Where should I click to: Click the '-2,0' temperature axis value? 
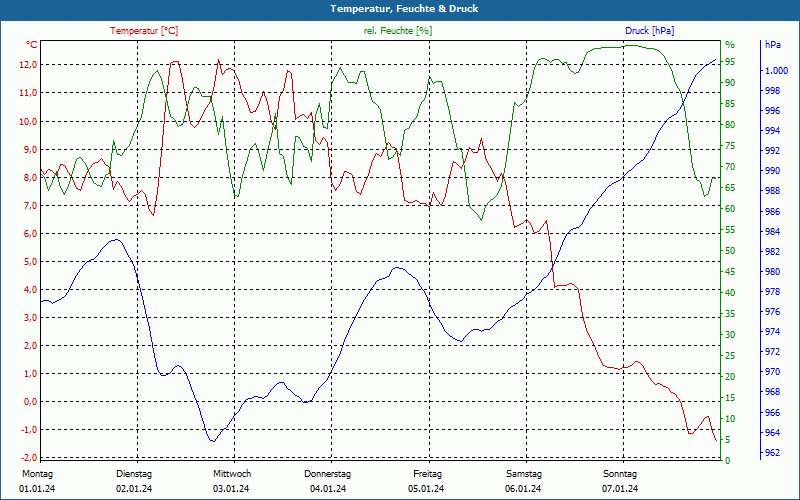29,458
